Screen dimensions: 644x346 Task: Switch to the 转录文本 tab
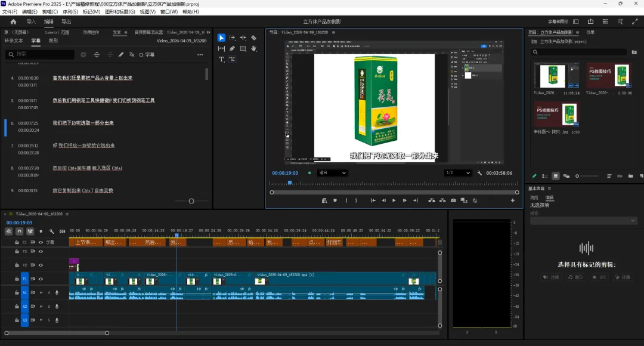14,41
